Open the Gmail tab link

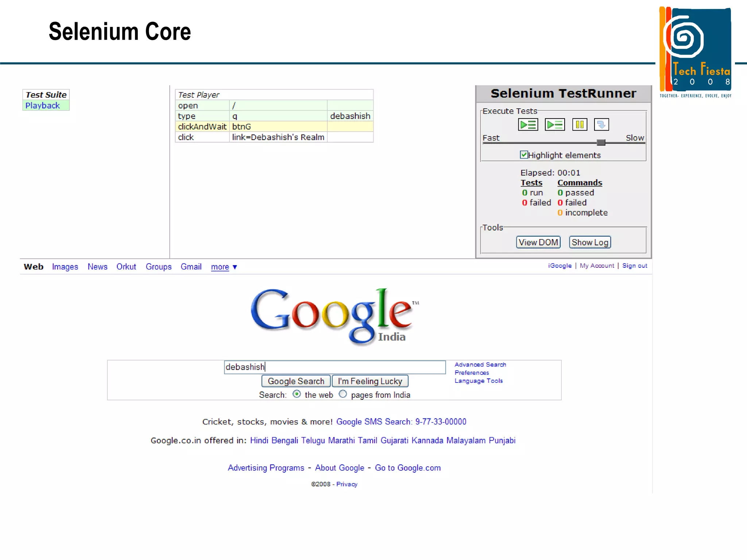tap(191, 267)
